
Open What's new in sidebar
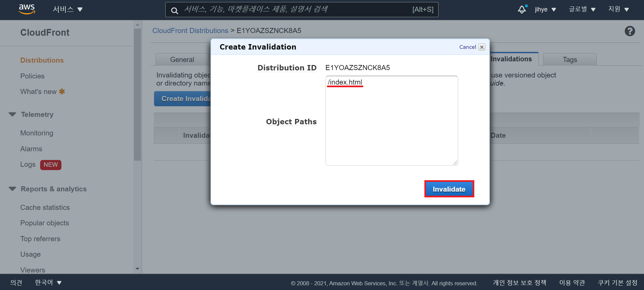point(38,92)
